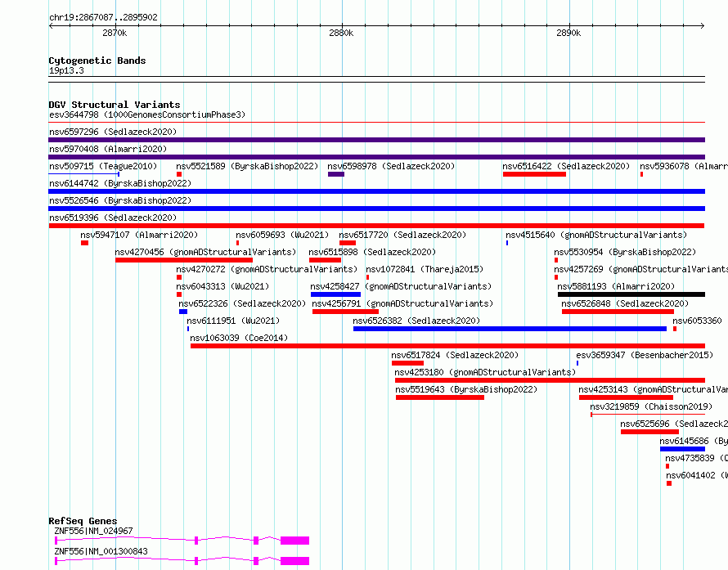Click the nsv6043313 Wu2021 label
The width and height of the screenshot is (728, 570).
tap(222, 286)
